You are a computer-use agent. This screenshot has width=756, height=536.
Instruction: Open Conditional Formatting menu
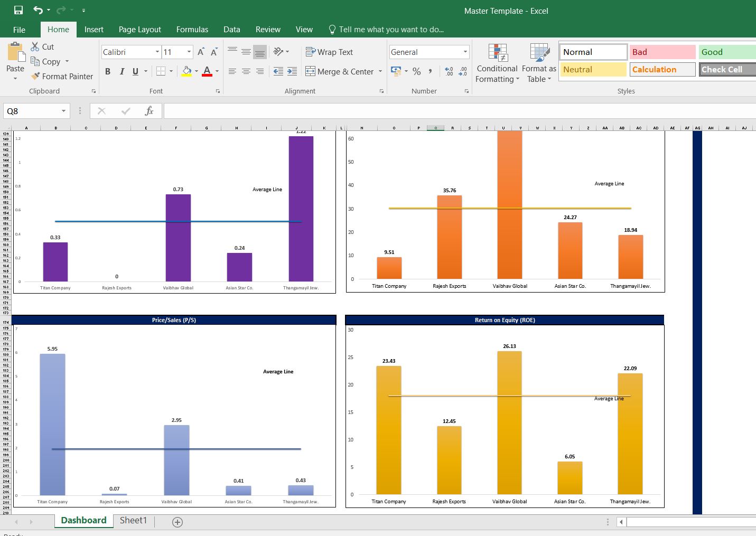[497, 63]
